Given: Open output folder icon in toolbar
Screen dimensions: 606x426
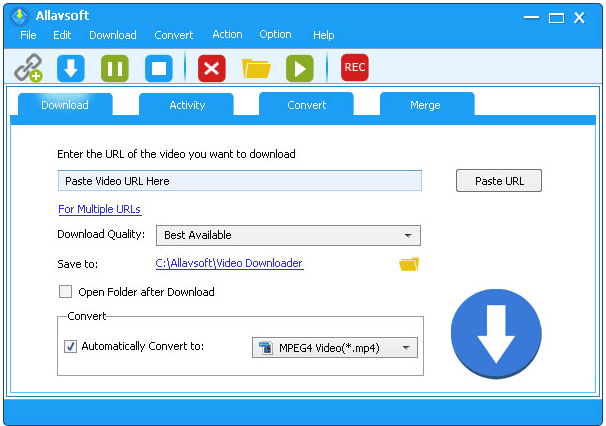Looking at the screenshot, I should [x=256, y=68].
